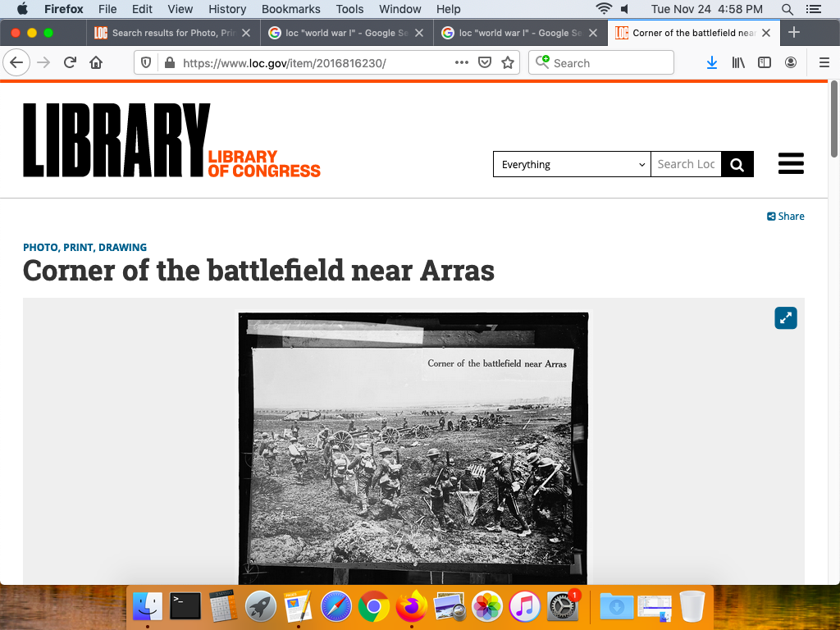Open Firefox downloads arrow icon
The height and width of the screenshot is (630, 840).
click(x=712, y=63)
